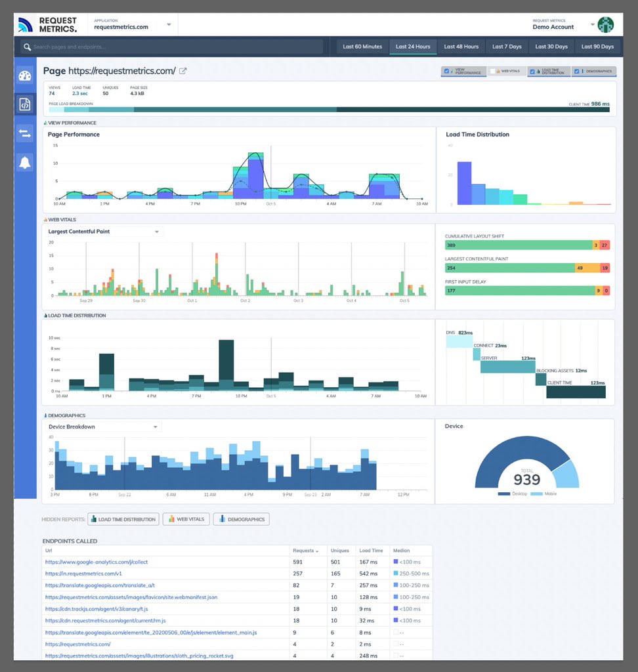Click the Mobile legend entry

pos(543,493)
